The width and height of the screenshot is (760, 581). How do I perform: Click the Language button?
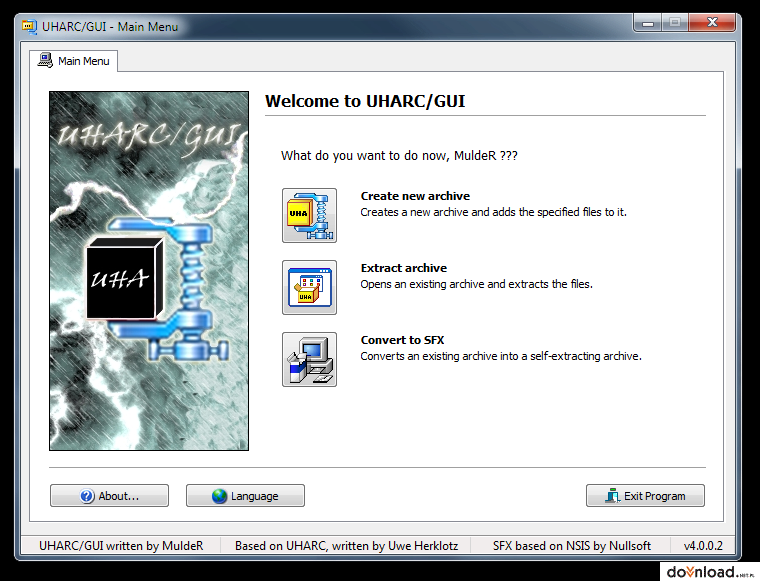click(x=245, y=496)
